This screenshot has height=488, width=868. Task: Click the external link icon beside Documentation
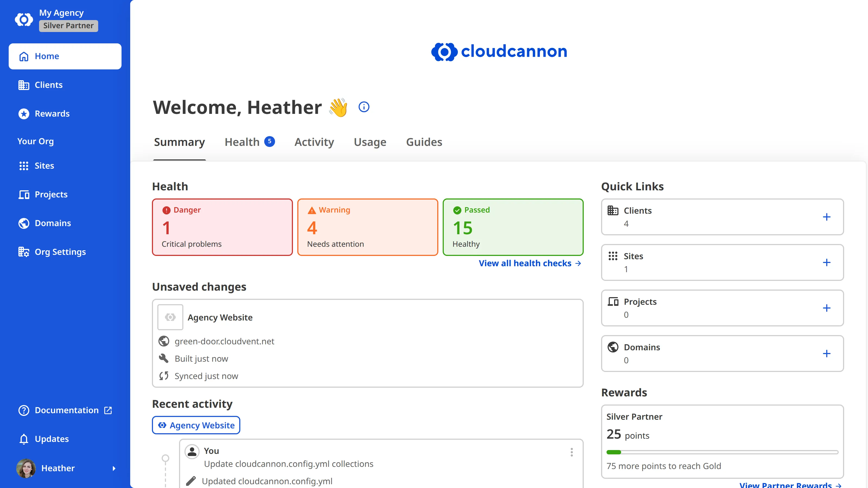click(x=108, y=410)
